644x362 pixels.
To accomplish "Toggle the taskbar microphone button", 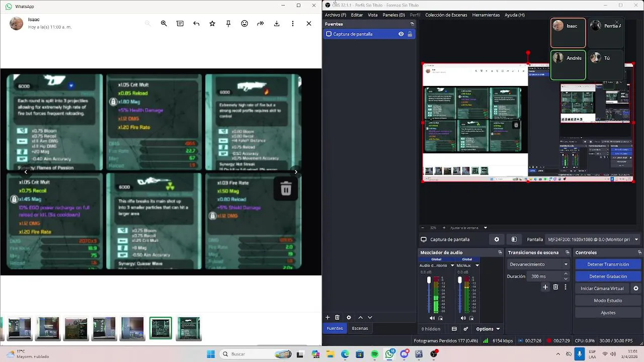I will [580, 354].
